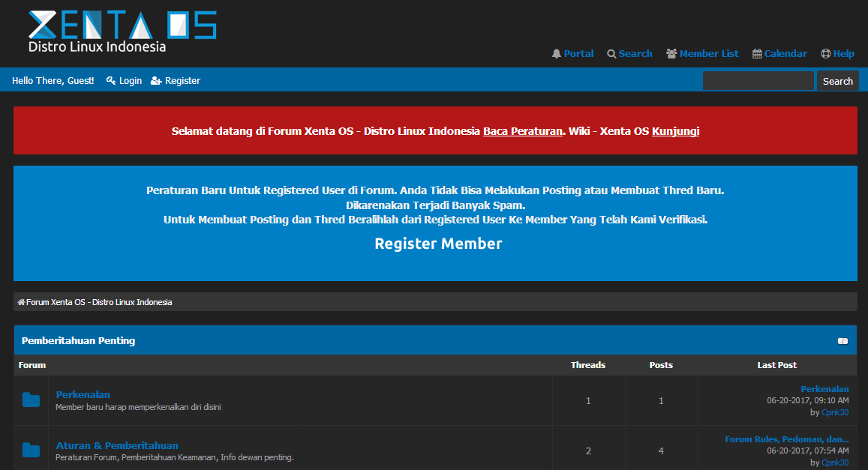The image size is (868, 470).
Task: Open last post titled Perkenalan
Action: click(x=824, y=389)
